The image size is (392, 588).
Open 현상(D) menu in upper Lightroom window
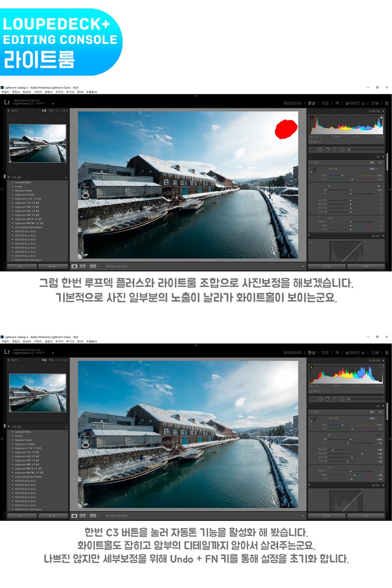click(x=27, y=92)
